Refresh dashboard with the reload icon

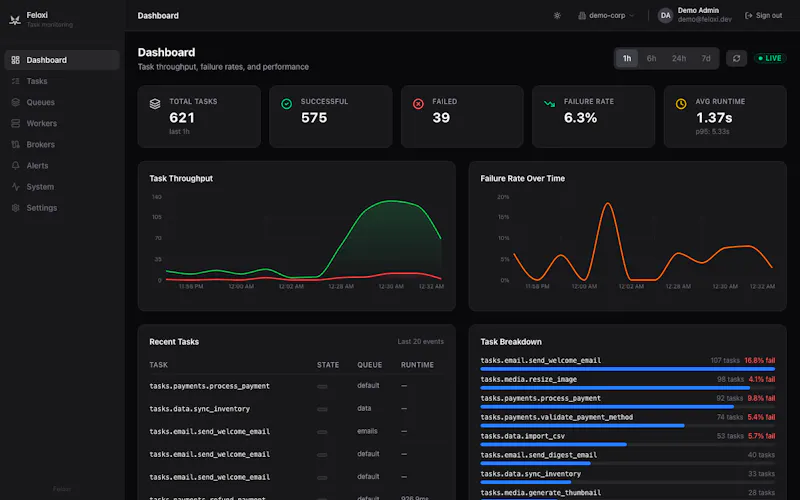736,58
